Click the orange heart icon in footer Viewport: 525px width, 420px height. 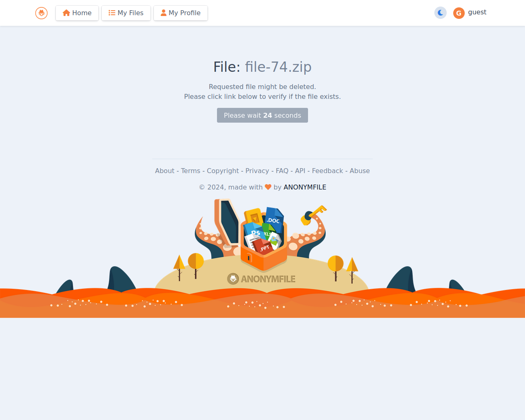[x=268, y=187]
